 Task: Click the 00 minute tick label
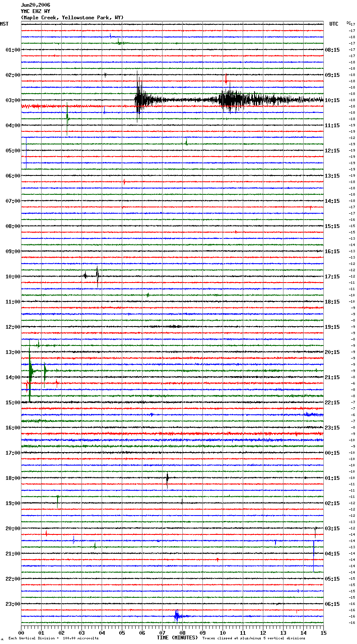click(21, 633)
